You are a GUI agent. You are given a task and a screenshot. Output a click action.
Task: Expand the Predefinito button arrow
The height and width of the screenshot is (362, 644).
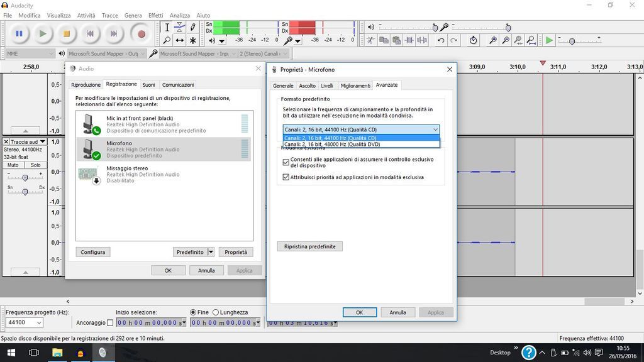pyautogui.click(x=211, y=252)
